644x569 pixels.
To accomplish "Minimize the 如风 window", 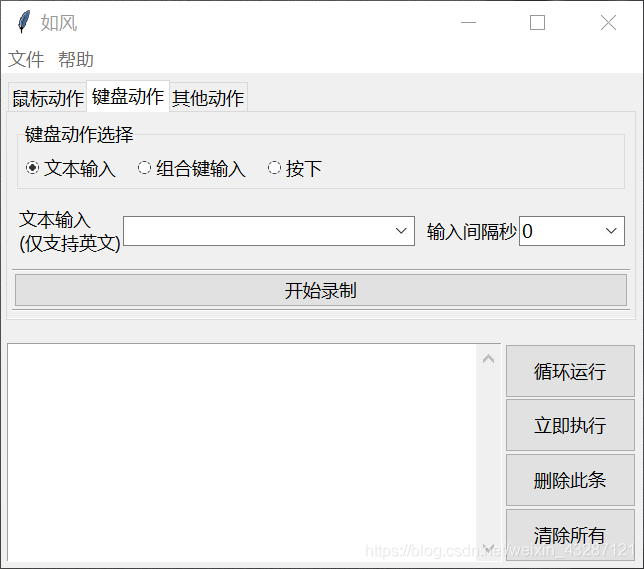I will point(468,23).
